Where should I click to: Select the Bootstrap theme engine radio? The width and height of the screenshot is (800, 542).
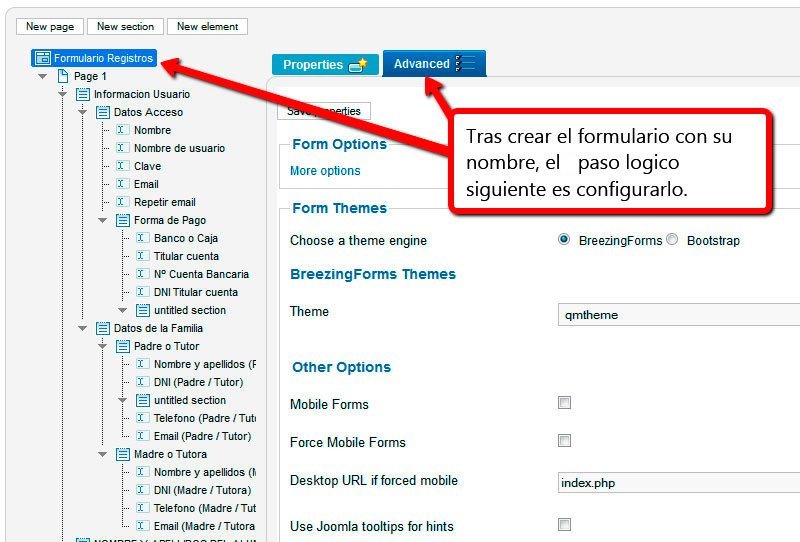[x=672, y=239]
